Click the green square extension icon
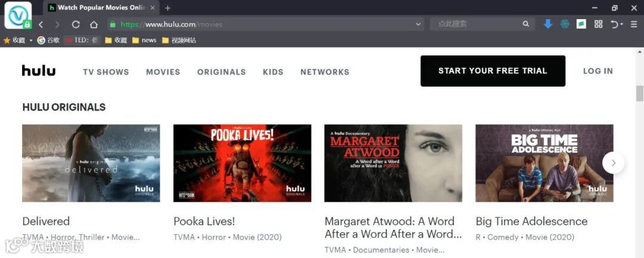Screen dimensions: 644x258 coord(581,24)
